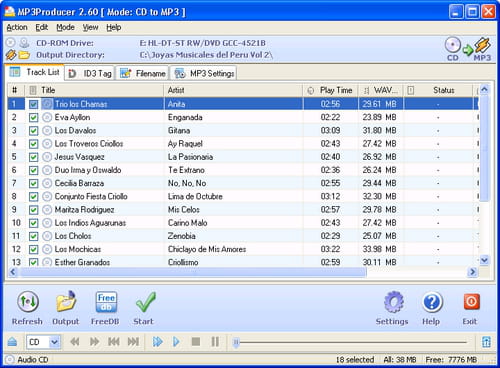Screen dimensions: 500x368
Task: Click the track list scroll down arrow
Action: (x=484, y=260)
